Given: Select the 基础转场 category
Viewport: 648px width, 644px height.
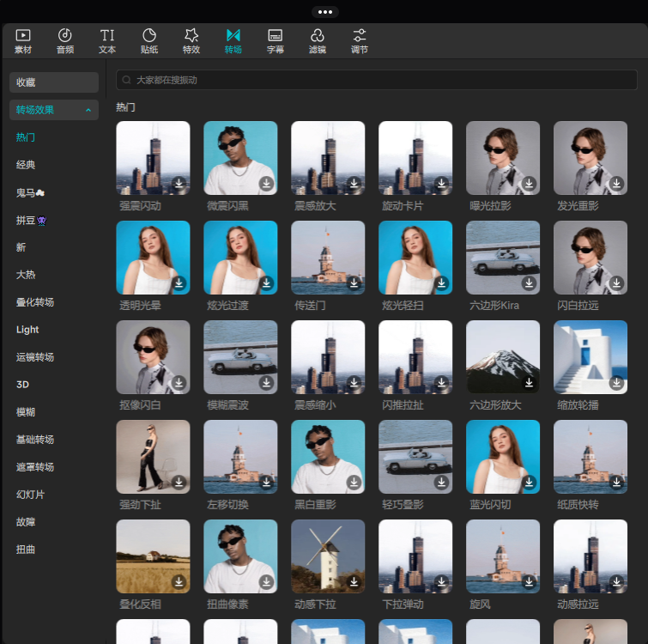Looking at the screenshot, I should click(x=35, y=440).
